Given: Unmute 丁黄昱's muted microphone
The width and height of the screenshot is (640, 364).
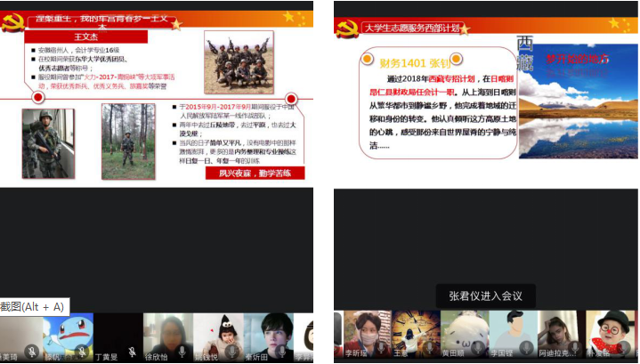Looking at the screenshot, I should tap(132, 352).
